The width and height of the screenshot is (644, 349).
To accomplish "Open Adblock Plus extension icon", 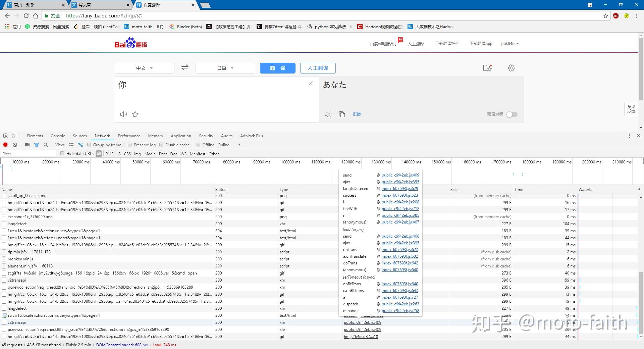I will click(x=616, y=16).
